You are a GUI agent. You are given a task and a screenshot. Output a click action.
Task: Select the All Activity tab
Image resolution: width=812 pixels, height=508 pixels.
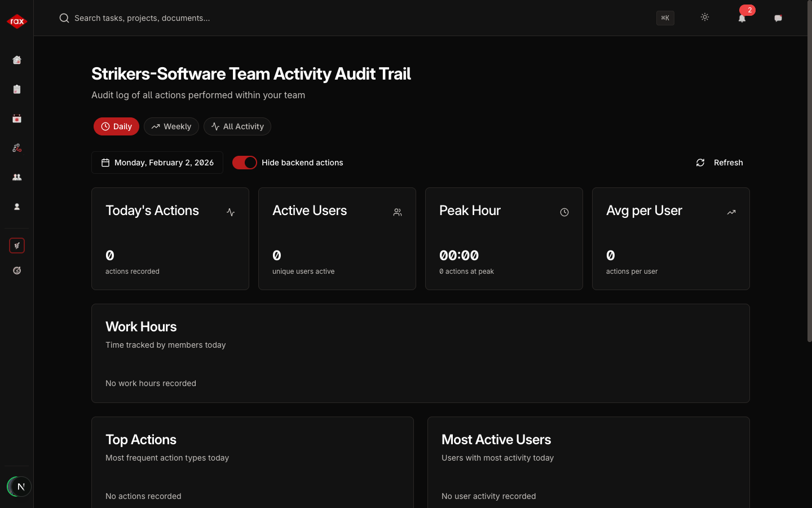click(237, 126)
